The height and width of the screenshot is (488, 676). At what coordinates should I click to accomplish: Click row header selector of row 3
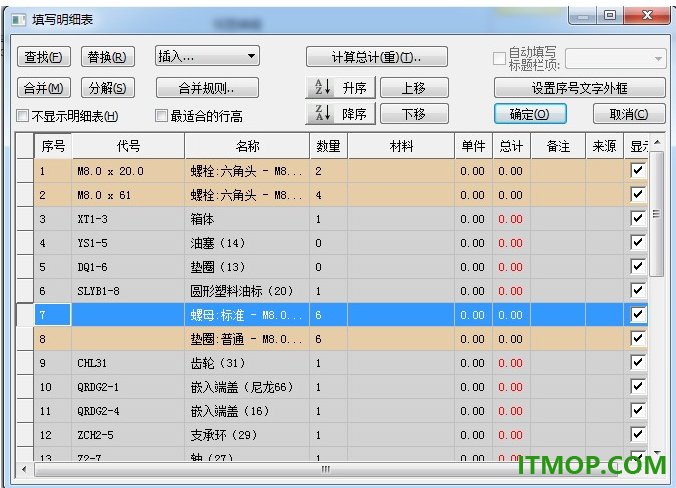pyautogui.click(x=25, y=219)
